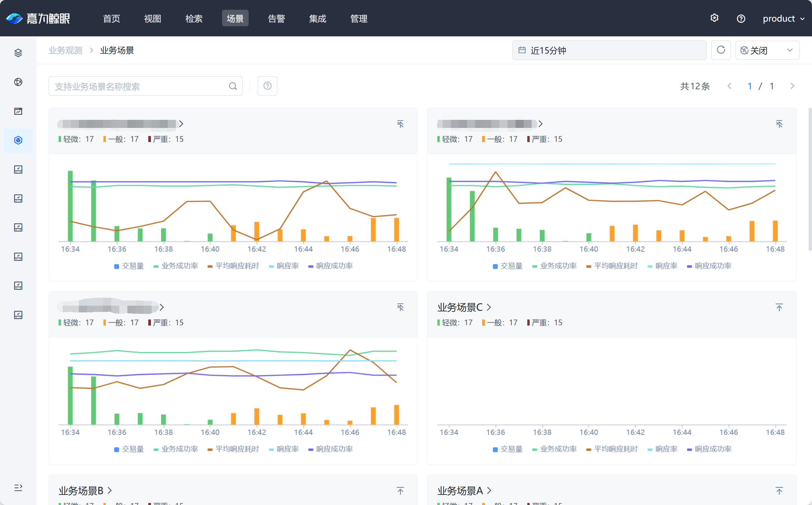Open the help icon in top navigation

click(741, 19)
